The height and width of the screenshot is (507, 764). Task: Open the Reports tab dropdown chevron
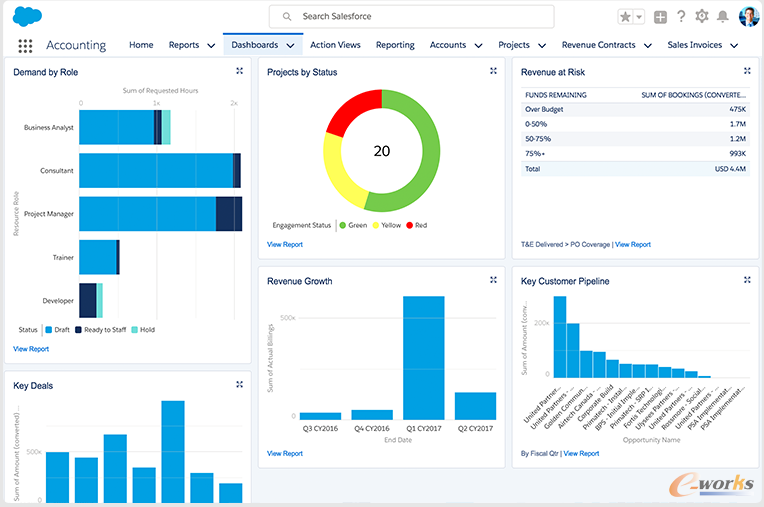[211, 46]
